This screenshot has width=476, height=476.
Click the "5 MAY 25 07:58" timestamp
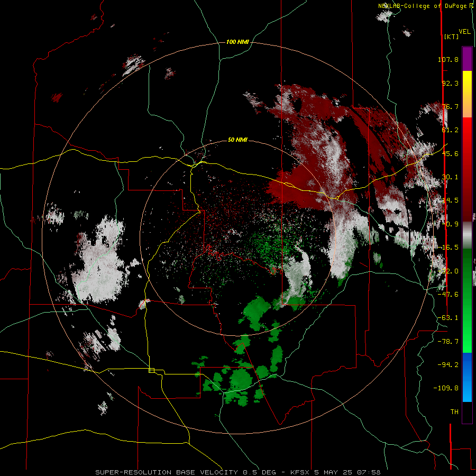pos(349,472)
